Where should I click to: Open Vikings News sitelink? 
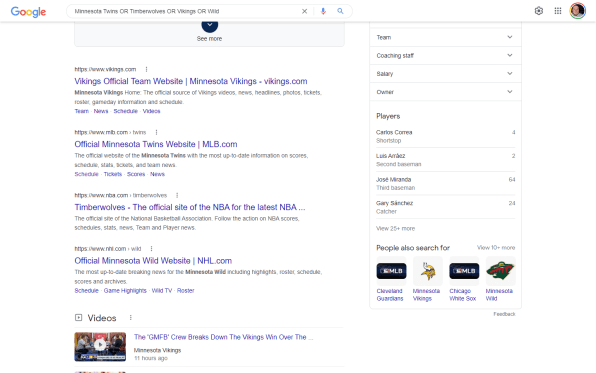tap(101, 111)
